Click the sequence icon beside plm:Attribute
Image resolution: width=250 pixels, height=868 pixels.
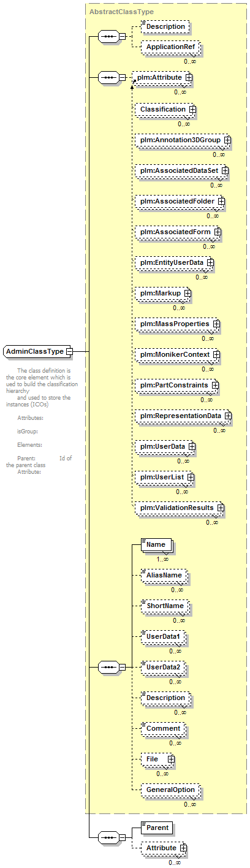point(108,78)
